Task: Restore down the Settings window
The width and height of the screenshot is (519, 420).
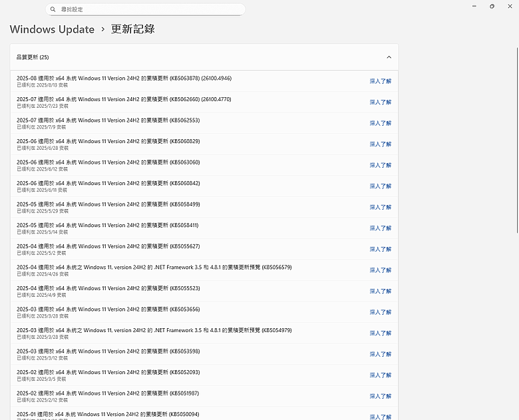Action: pyautogui.click(x=492, y=6)
